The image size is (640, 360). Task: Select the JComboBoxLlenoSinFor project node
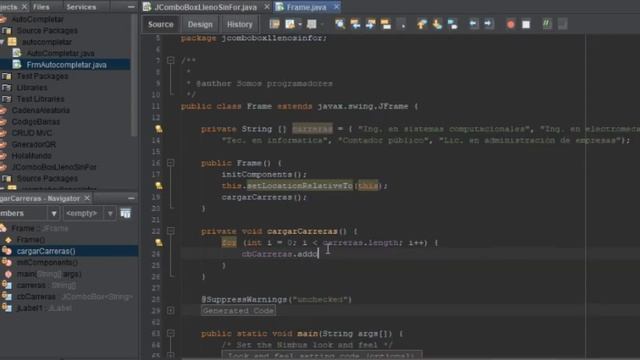pyautogui.click(x=54, y=167)
